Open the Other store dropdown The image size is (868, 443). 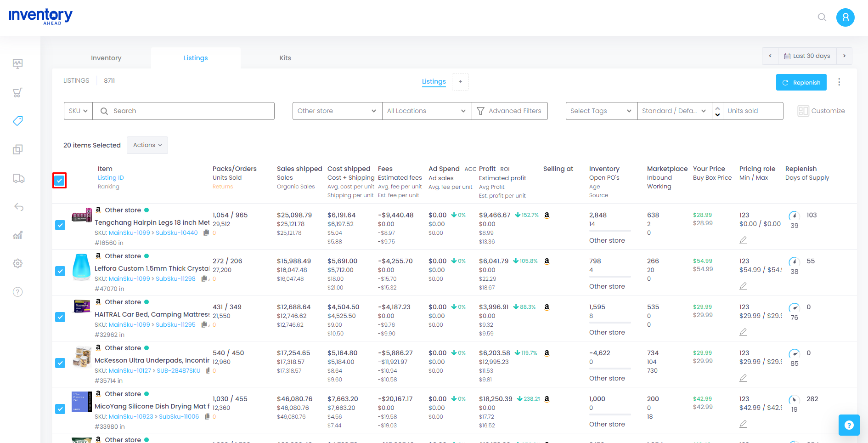337,111
